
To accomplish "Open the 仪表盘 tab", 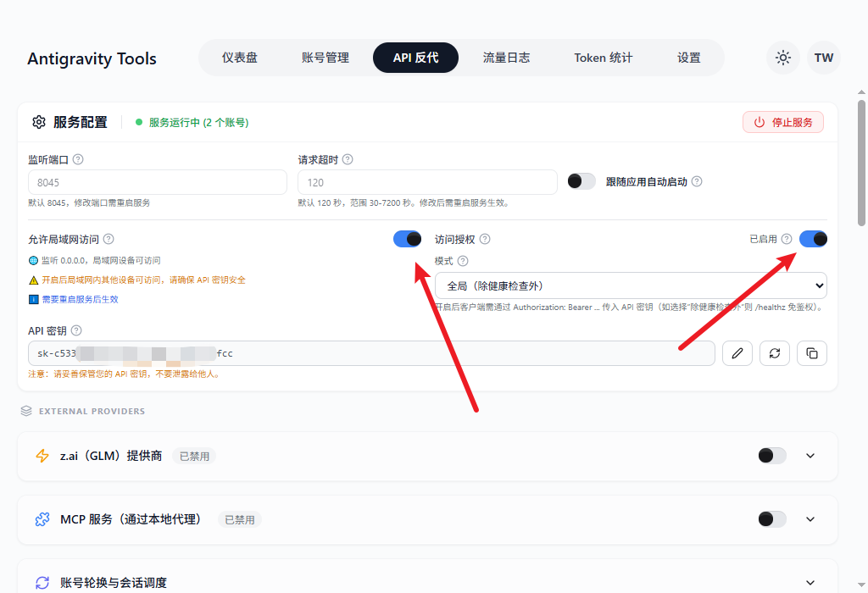I will pyautogui.click(x=240, y=58).
